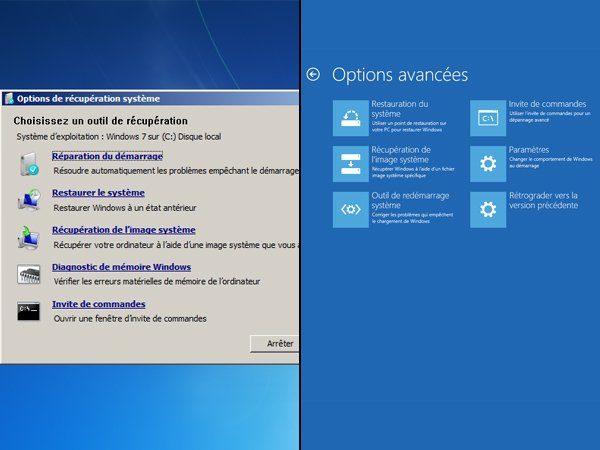
Task: Click 'Récupération de l'image système' title in Options avancées
Action: point(401,155)
